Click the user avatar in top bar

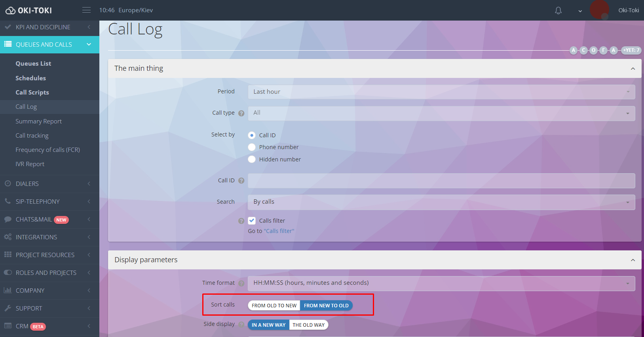point(599,10)
